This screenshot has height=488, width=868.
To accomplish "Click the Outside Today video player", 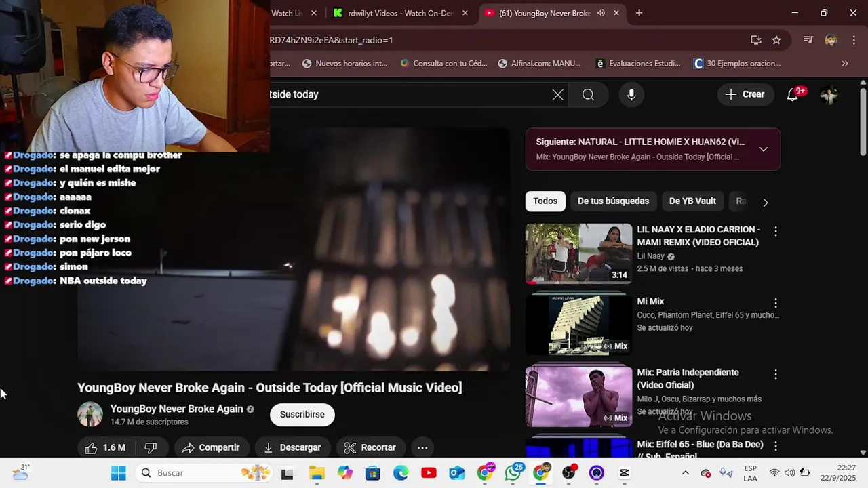I will [294, 249].
